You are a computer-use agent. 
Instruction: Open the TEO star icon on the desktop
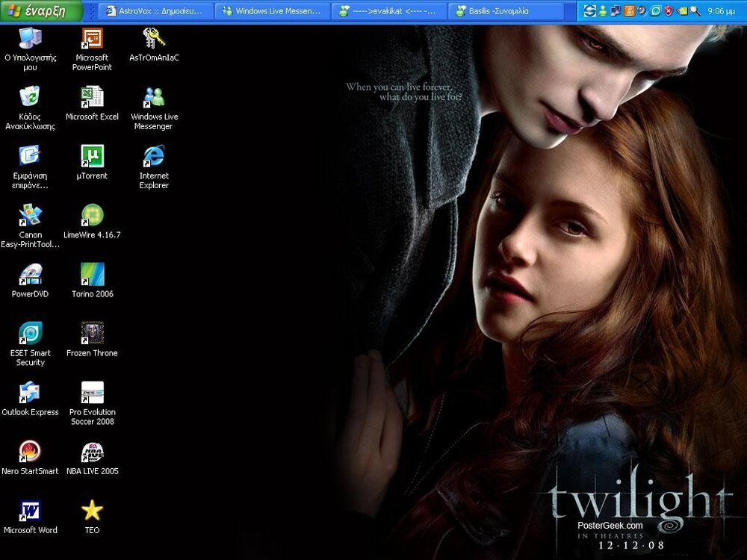(92, 511)
